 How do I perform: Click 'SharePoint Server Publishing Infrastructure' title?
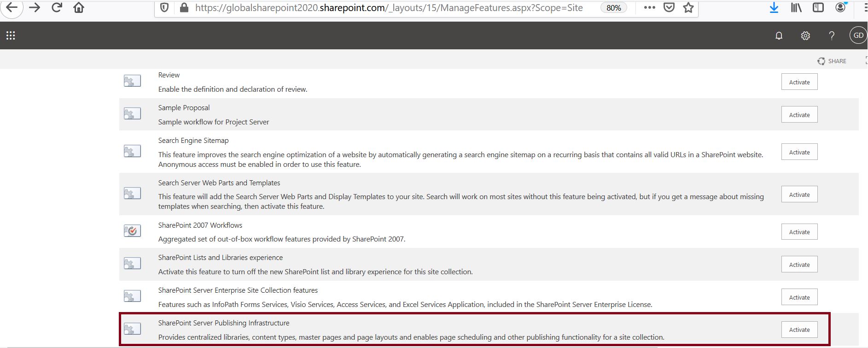pyautogui.click(x=224, y=323)
